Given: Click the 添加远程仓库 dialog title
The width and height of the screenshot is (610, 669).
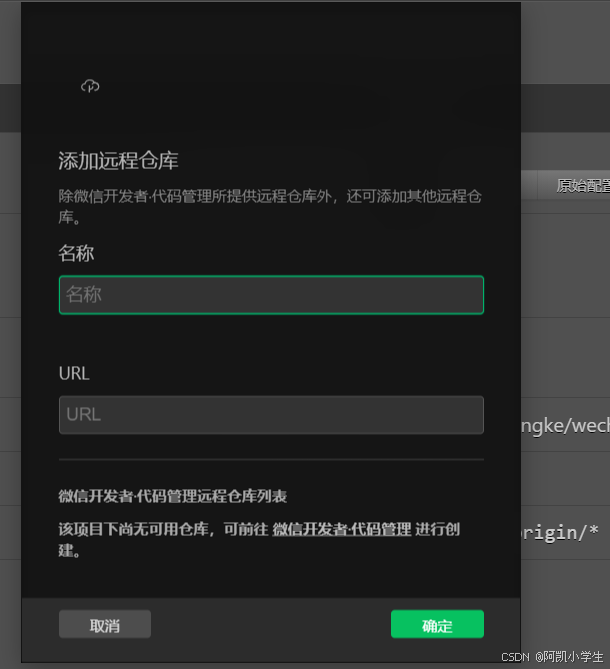Looking at the screenshot, I should [x=118, y=161].
